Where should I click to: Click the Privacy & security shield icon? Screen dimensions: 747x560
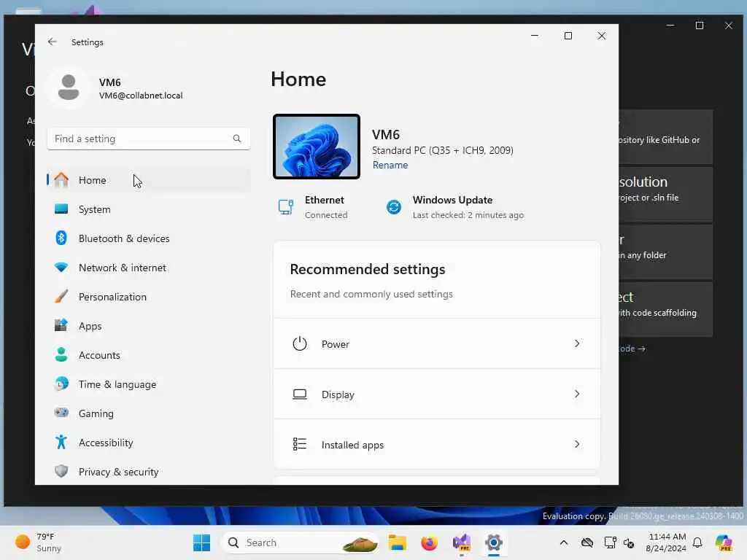[x=61, y=471]
